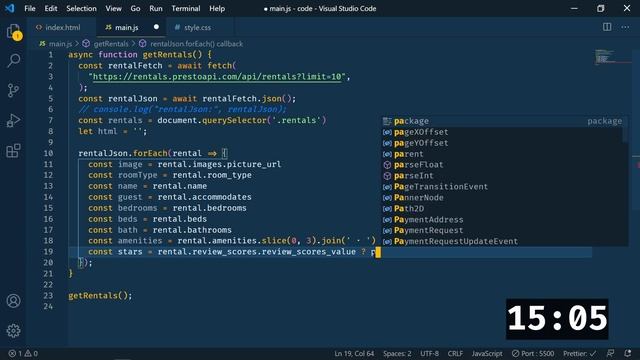This screenshot has height=360, width=640.
Task: Click UTF-8 encoding in status bar
Action: (429, 353)
